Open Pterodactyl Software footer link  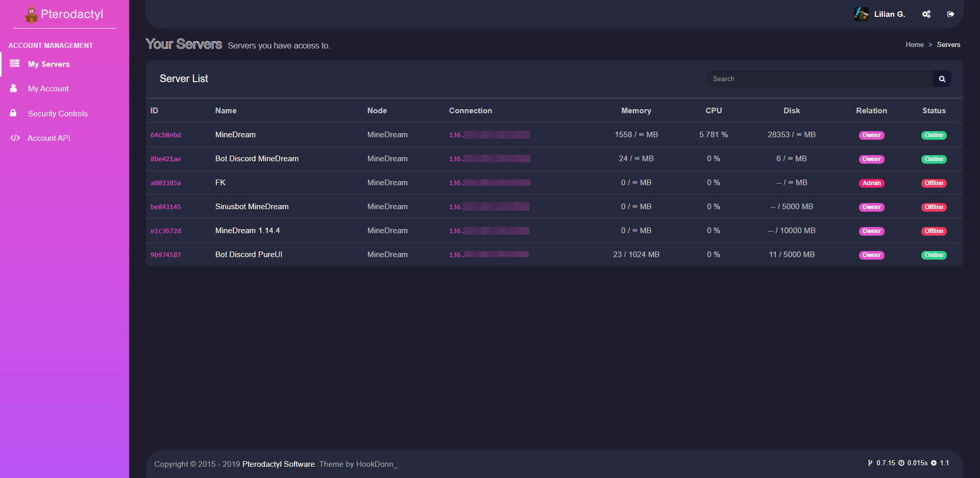(278, 464)
